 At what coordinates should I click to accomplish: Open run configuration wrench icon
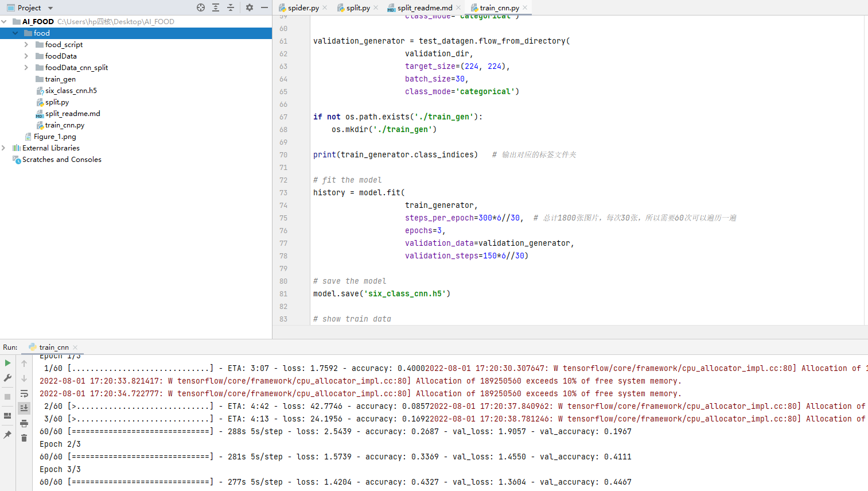7,378
